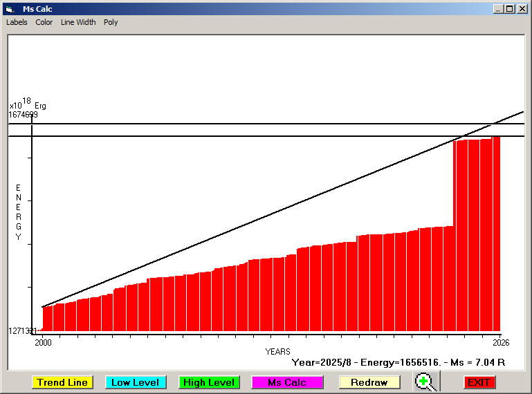Image resolution: width=532 pixels, height=394 pixels.
Task: Maximize the Ms Calc window
Action: click(510, 9)
